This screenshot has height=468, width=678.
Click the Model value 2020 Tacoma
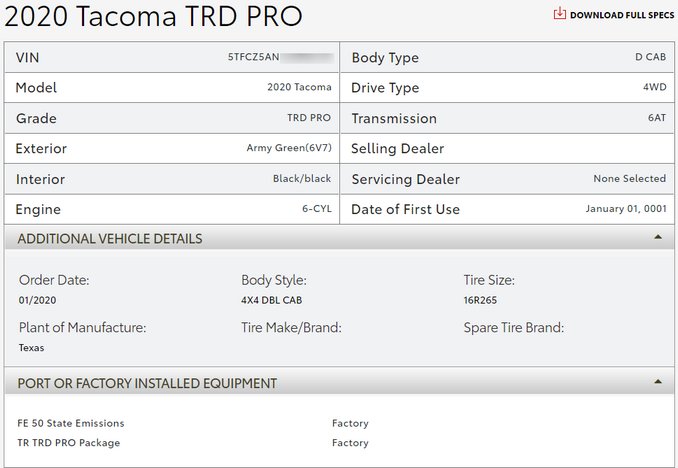(x=299, y=87)
